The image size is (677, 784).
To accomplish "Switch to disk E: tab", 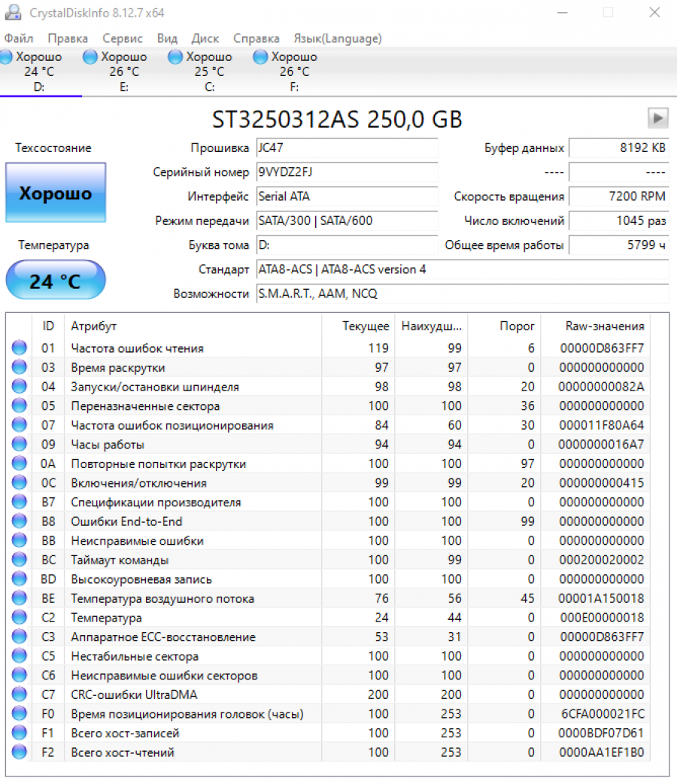I will click(123, 71).
